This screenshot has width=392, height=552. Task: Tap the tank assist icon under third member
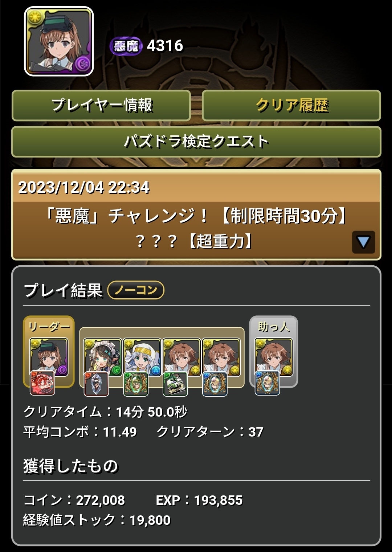tap(175, 384)
